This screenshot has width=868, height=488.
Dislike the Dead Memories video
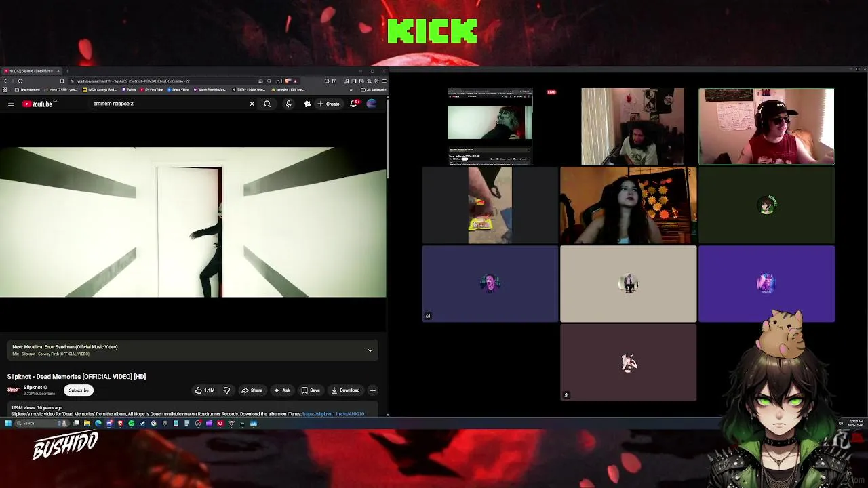click(x=226, y=390)
